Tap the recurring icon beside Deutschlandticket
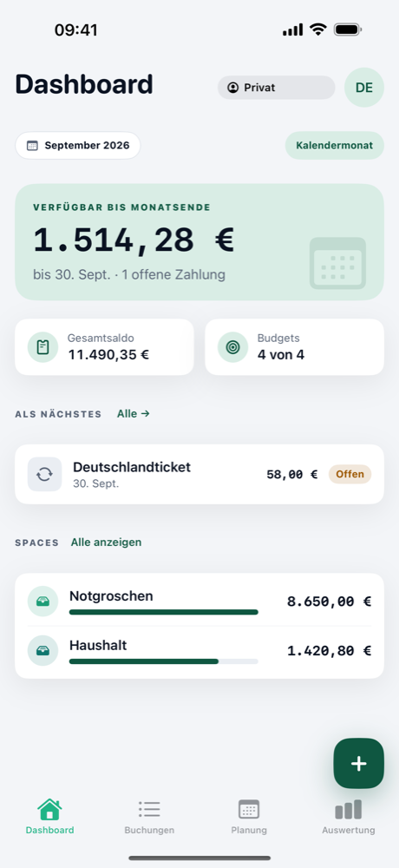 pos(45,475)
